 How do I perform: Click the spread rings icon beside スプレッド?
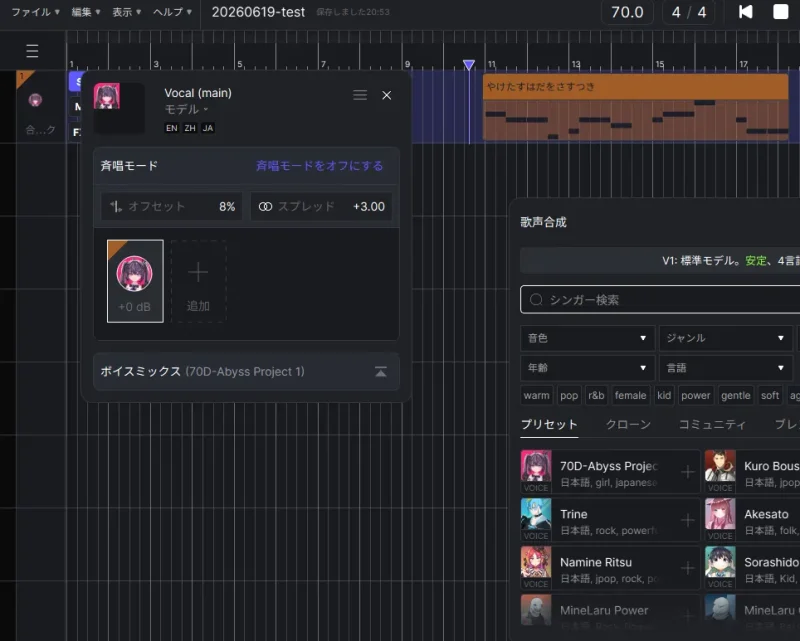265,206
